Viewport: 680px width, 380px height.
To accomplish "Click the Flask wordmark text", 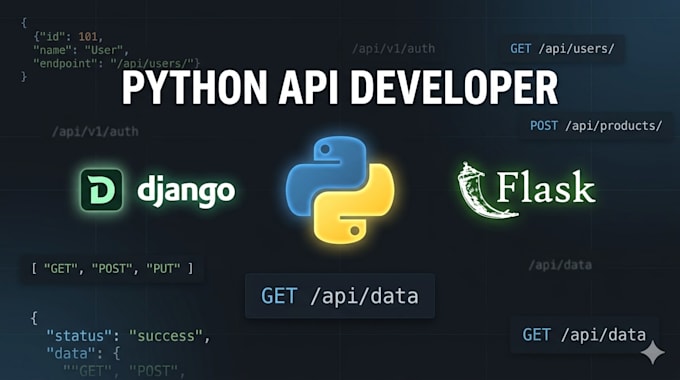I will [546, 187].
